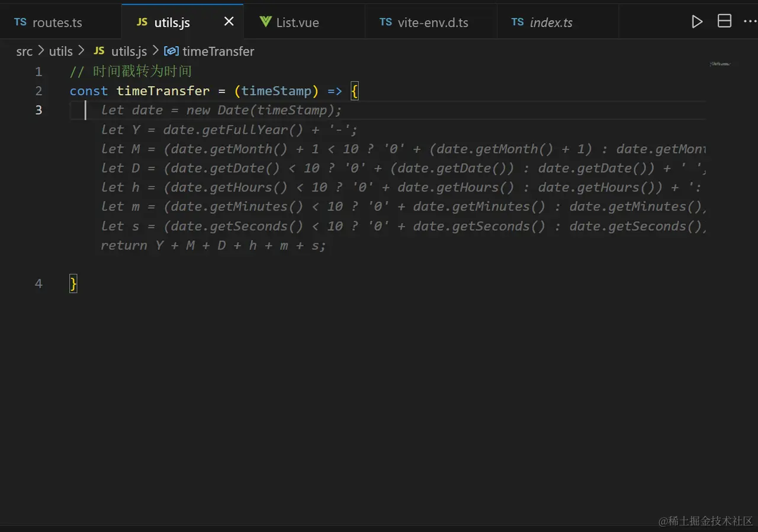The height and width of the screenshot is (532, 758).
Task: Open the index.ts tab
Action: [557, 22]
